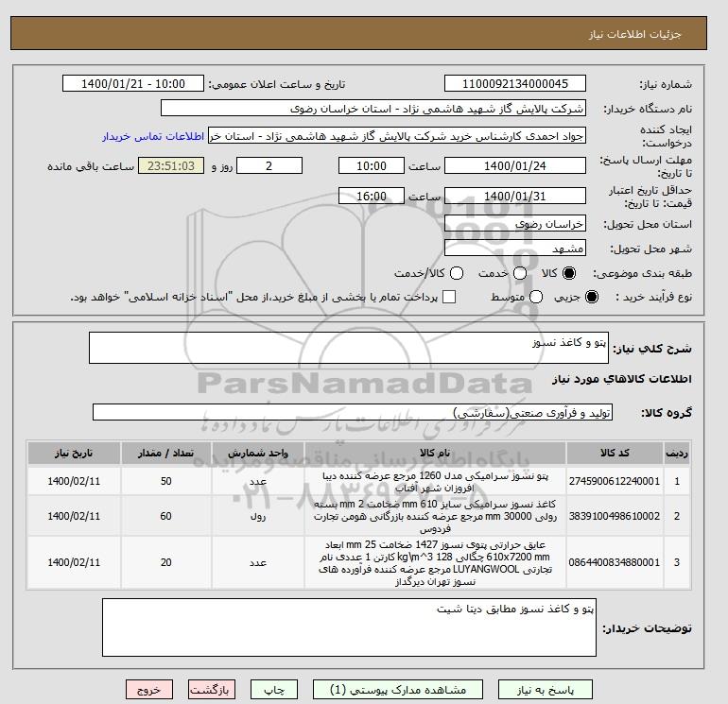728x704 pixels.
Task: Click the خروج exit button
Action: pyautogui.click(x=149, y=690)
